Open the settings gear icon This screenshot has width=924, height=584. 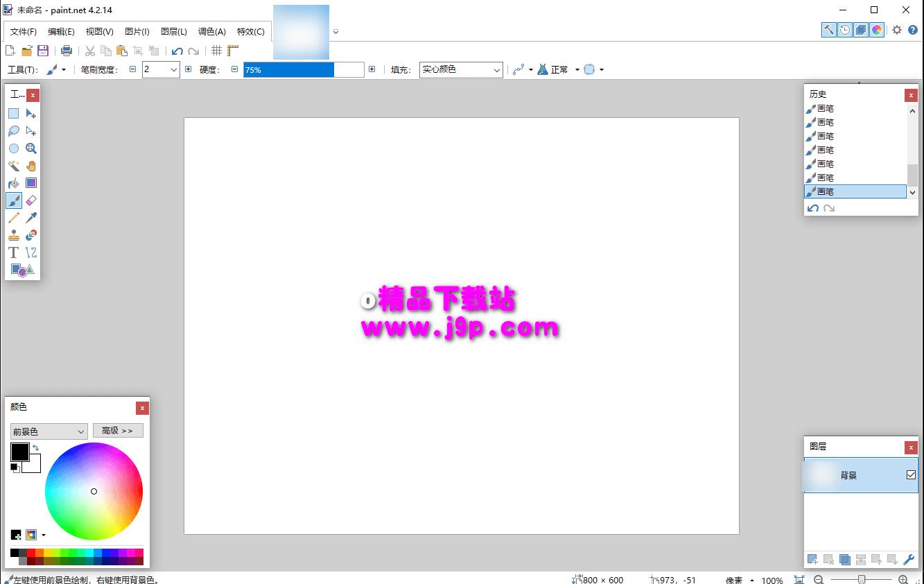pos(897,30)
